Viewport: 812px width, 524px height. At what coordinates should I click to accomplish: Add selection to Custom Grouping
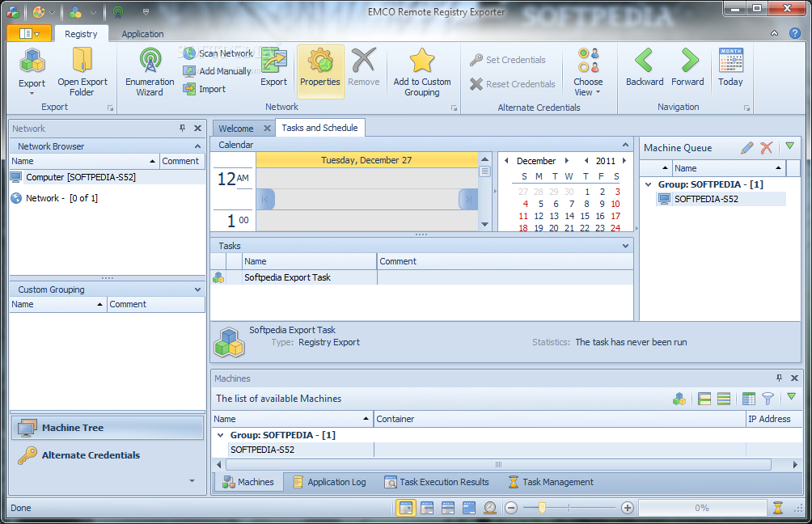pyautogui.click(x=422, y=71)
